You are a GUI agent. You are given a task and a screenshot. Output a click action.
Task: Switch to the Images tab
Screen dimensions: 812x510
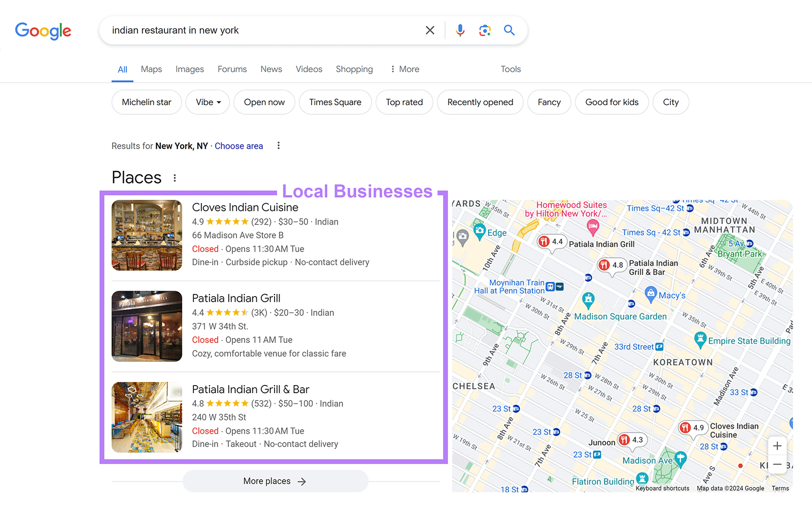pyautogui.click(x=190, y=69)
